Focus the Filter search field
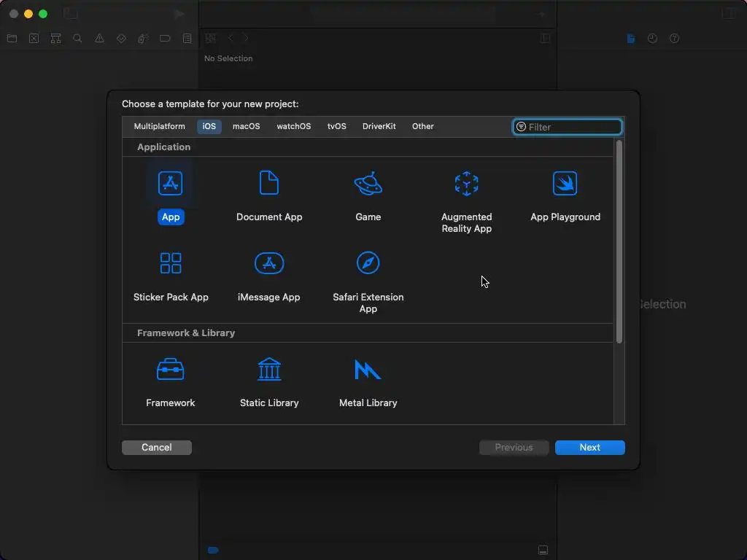This screenshot has width=747, height=560. [567, 127]
